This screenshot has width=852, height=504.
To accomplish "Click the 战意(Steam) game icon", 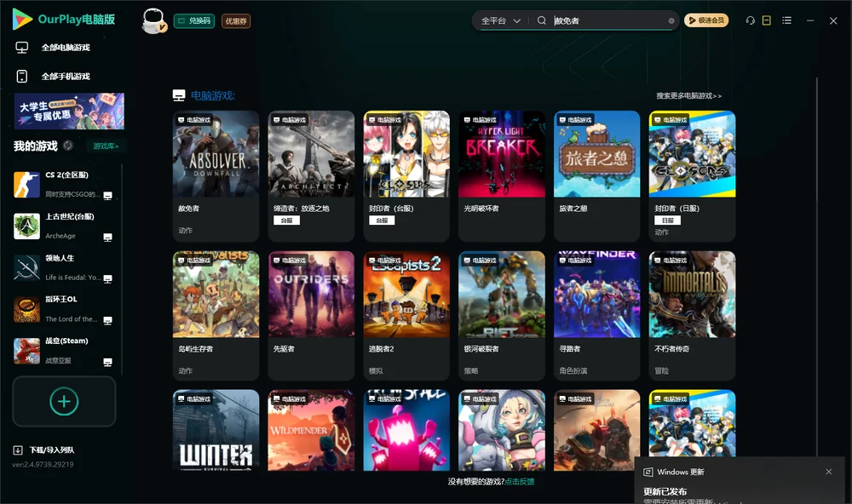I will (26, 351).
